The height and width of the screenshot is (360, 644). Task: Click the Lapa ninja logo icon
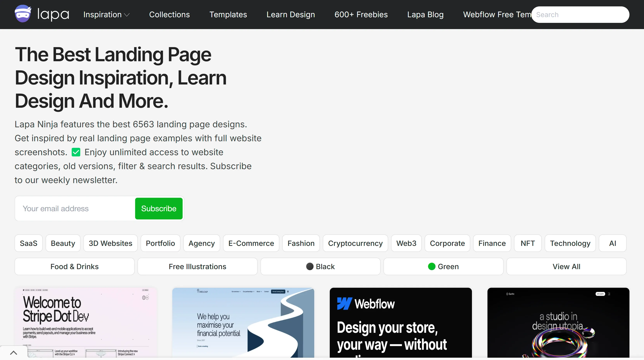coord(23,14)
